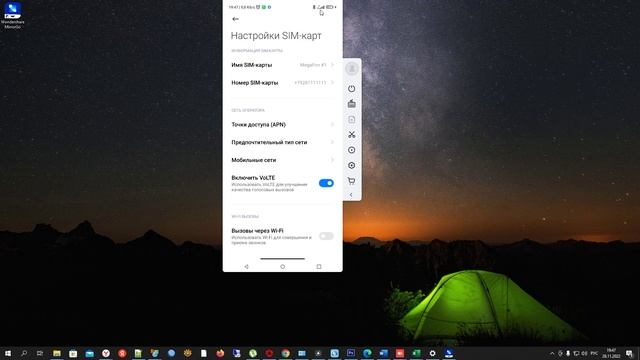The height and width of the screenshot is (360, 640).
Task: Open the keyboard tool in MirrorGo sidebar
Action: [351, 104]
